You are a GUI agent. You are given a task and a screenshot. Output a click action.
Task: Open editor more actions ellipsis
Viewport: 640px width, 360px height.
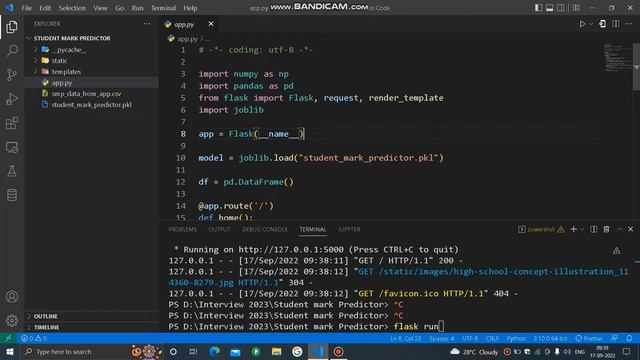629,24
